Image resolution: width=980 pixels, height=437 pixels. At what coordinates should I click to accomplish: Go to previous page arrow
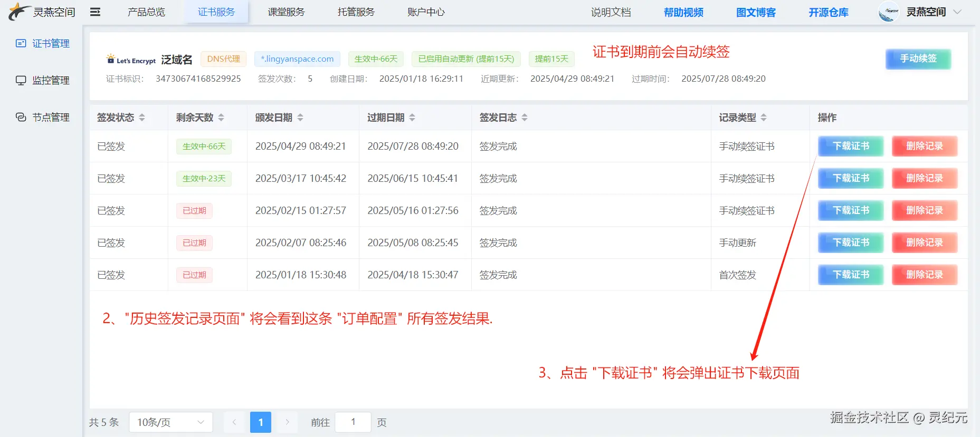234,422
